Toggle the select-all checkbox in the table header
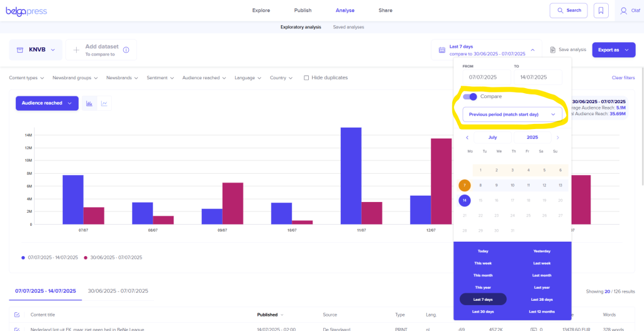Screen dimensions: 644x331 17,315
